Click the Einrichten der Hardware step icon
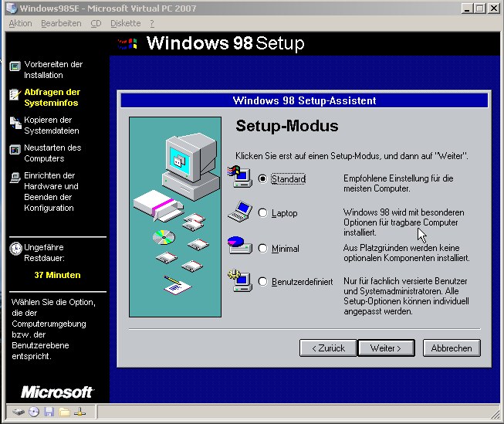The height and width of the screenshot is (424, 504). click(x=15, y=178)
